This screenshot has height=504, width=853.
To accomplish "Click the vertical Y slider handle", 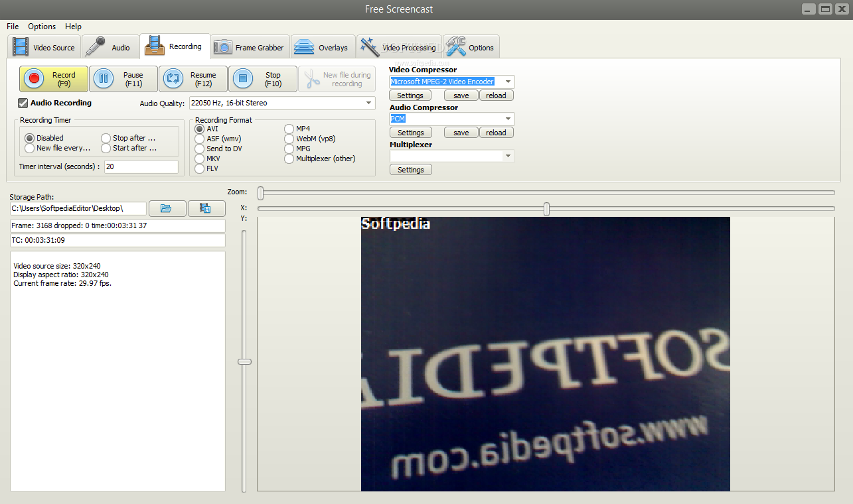I will 244,361.
